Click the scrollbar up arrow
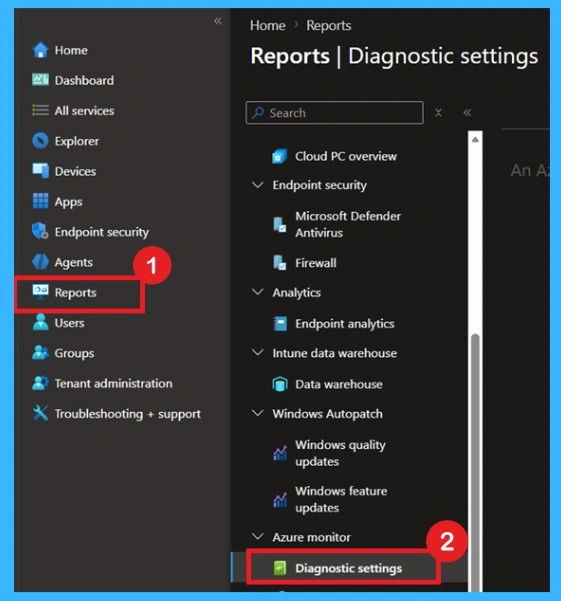Viewport: 561px width, 601px height. pyautogui.click(x=475, y=140)
